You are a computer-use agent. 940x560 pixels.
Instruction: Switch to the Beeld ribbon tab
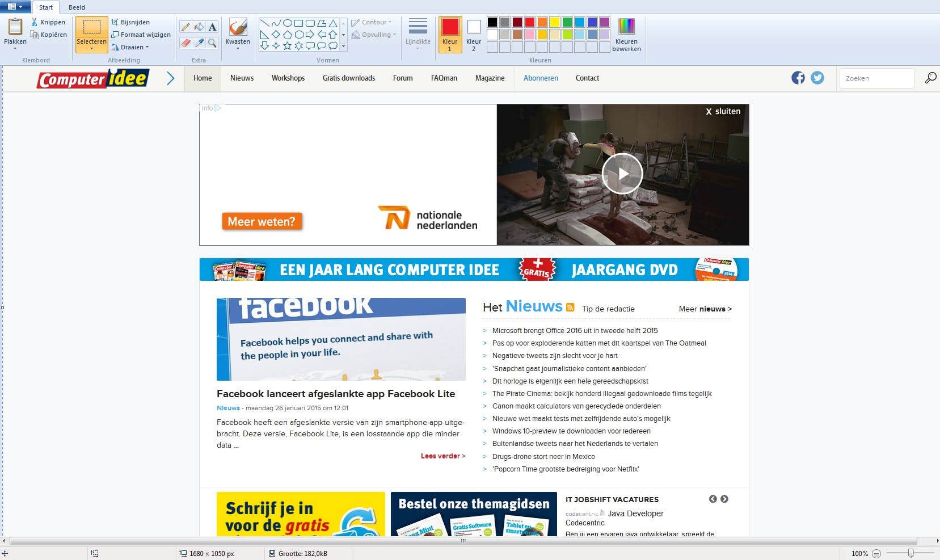pyautogui.click(x=77, y=7)
